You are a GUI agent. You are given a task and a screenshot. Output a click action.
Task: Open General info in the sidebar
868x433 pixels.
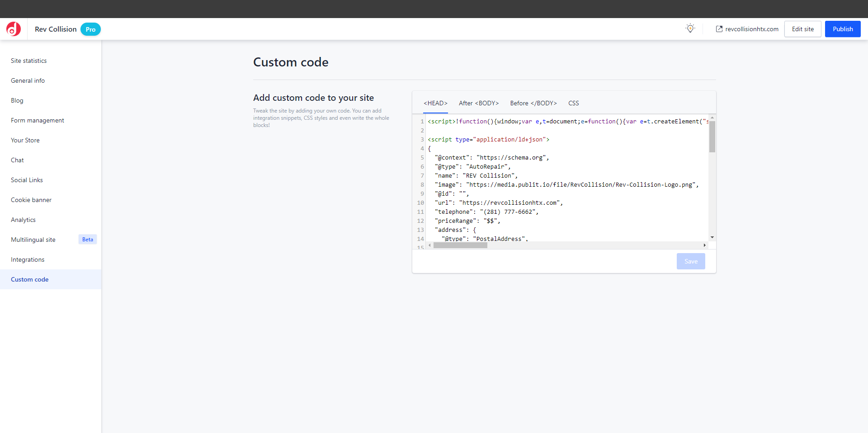point(51,80)
